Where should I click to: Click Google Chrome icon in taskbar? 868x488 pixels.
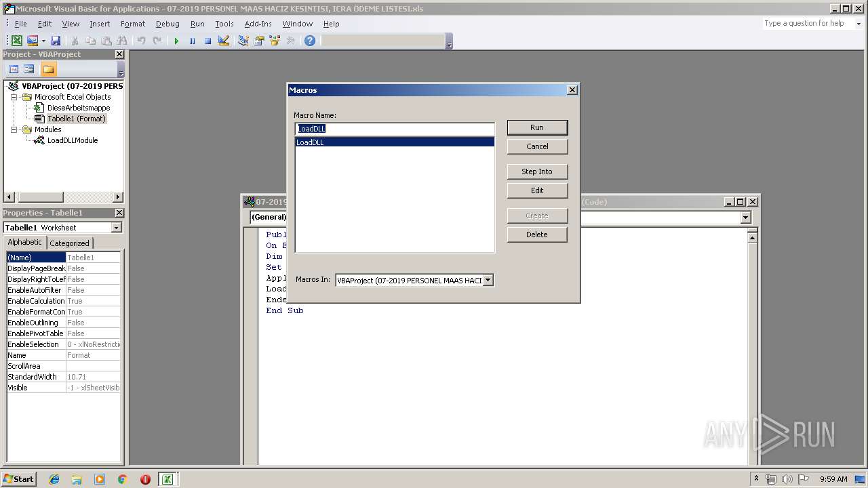coord(123,479)
